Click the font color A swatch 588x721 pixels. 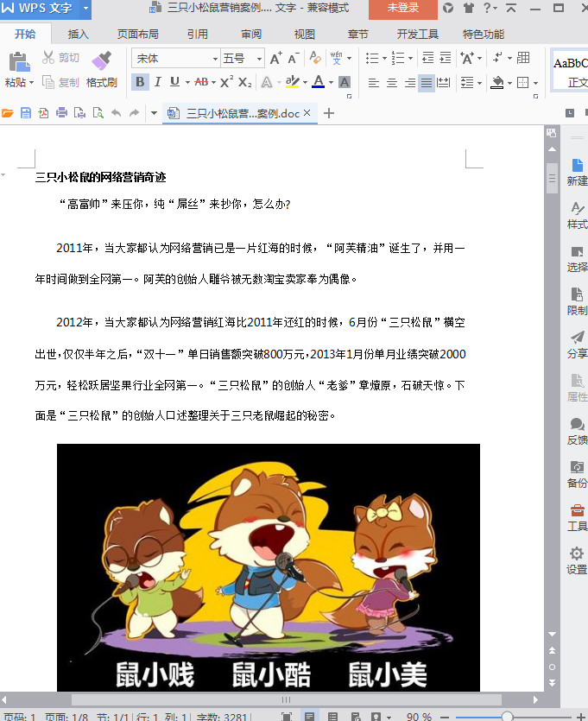click(x=318, y=82)
